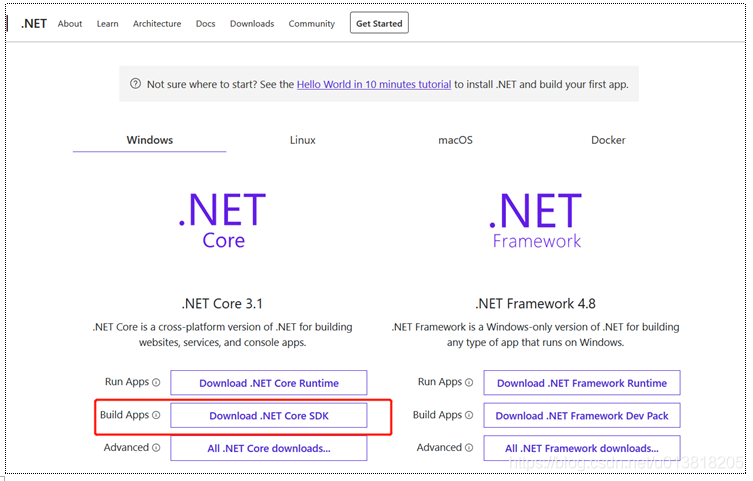This screenshot has height=481, width=753.
Task: Switch to the macOS tab
Action: coord(455,140)
